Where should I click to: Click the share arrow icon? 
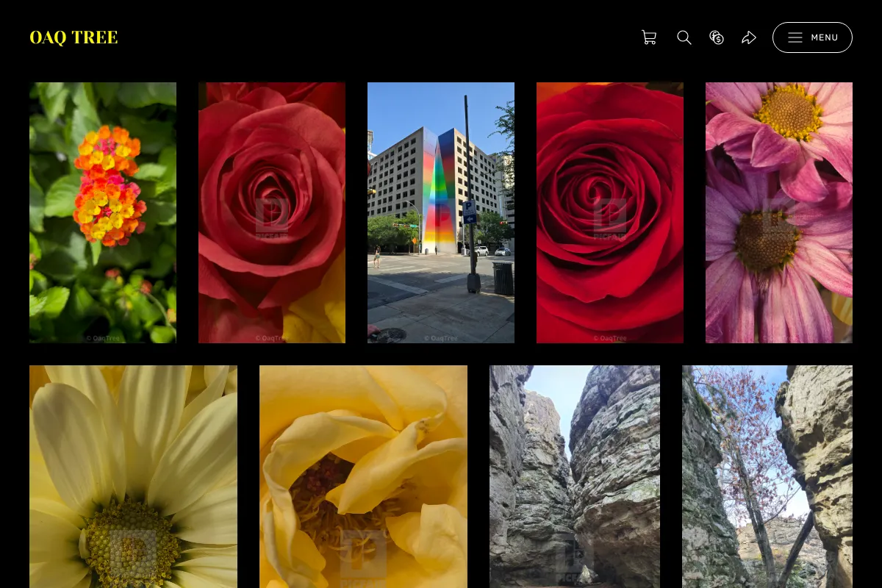click(749, 37)
